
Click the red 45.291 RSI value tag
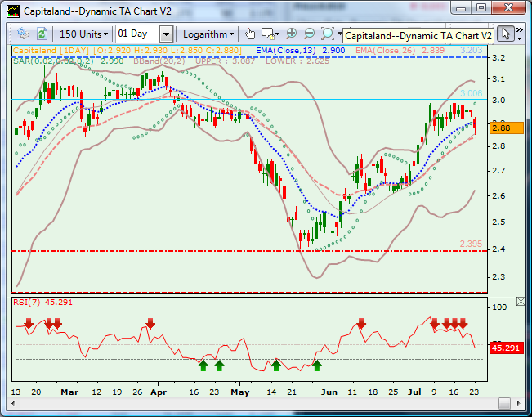506,347
